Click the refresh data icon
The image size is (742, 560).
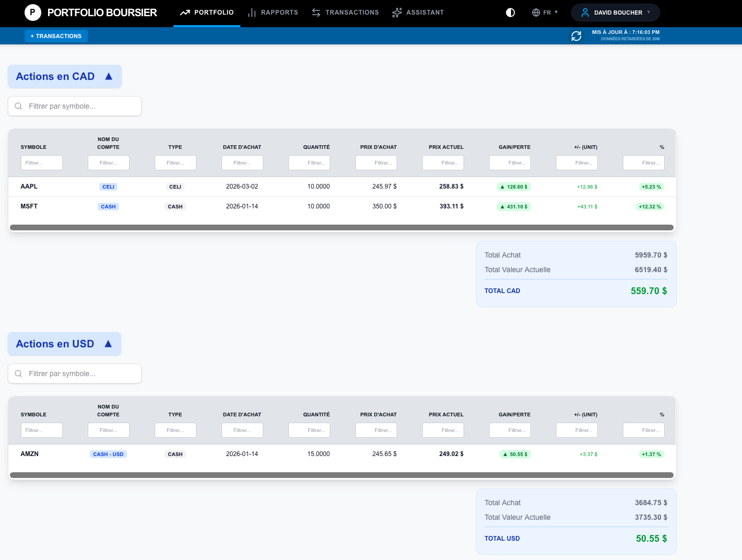click(576, 36)
